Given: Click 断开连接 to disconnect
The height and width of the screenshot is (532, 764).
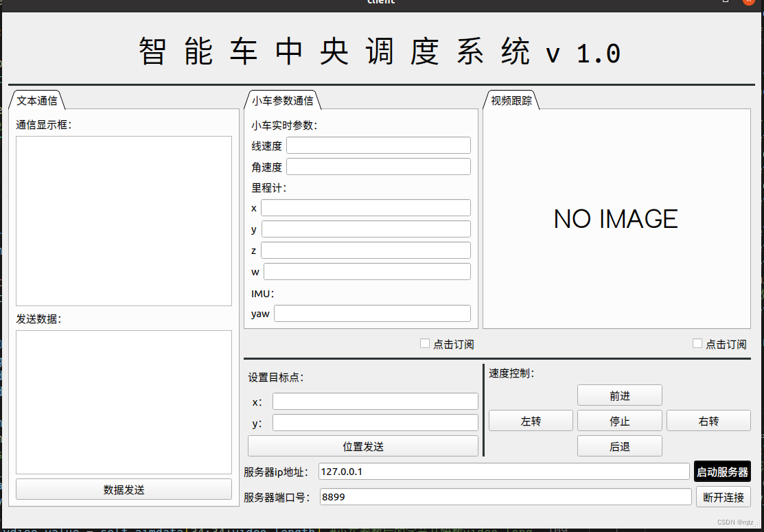Looking at the screenshot, I should 723,497.
